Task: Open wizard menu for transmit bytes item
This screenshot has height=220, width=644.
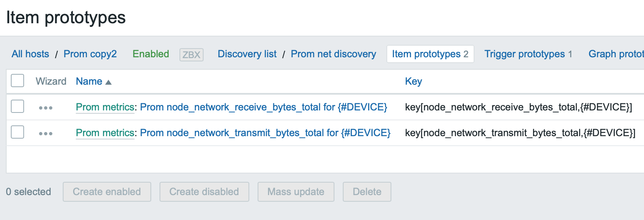Action: tap(45, 133)
